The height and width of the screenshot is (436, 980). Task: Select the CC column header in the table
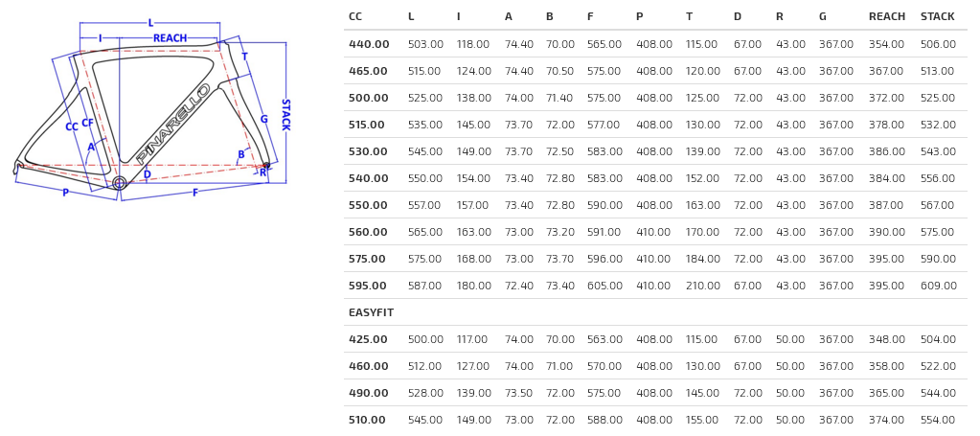pos(355,17)
